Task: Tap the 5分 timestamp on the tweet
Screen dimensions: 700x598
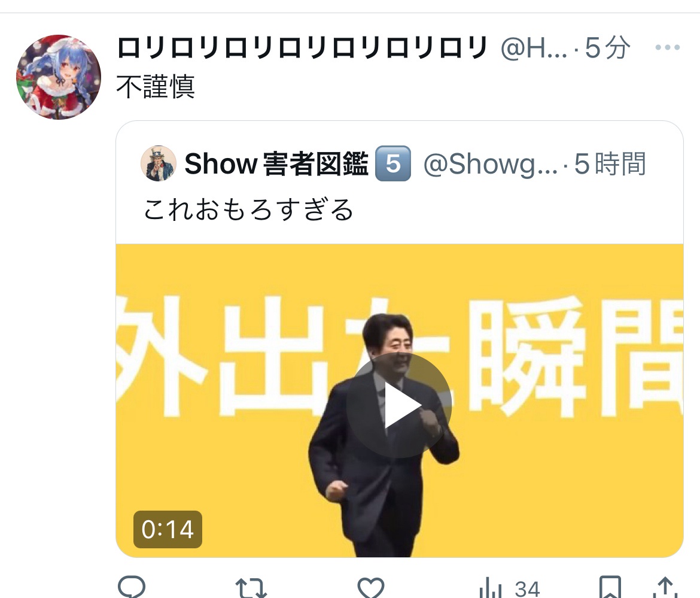Action: [607, 48]
